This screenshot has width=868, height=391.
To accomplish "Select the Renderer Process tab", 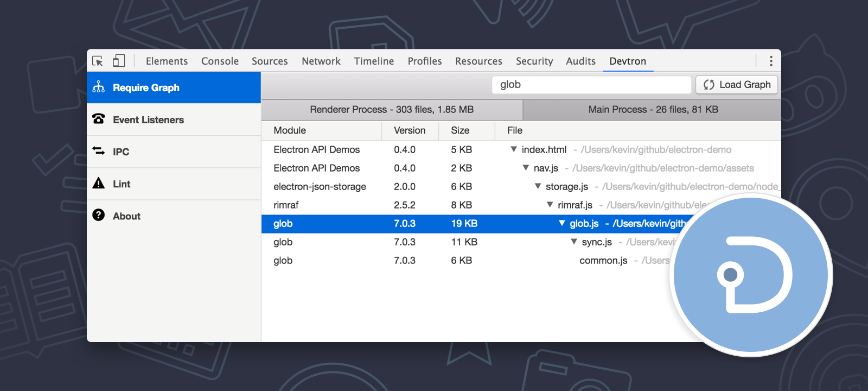I will coord(392,110).
